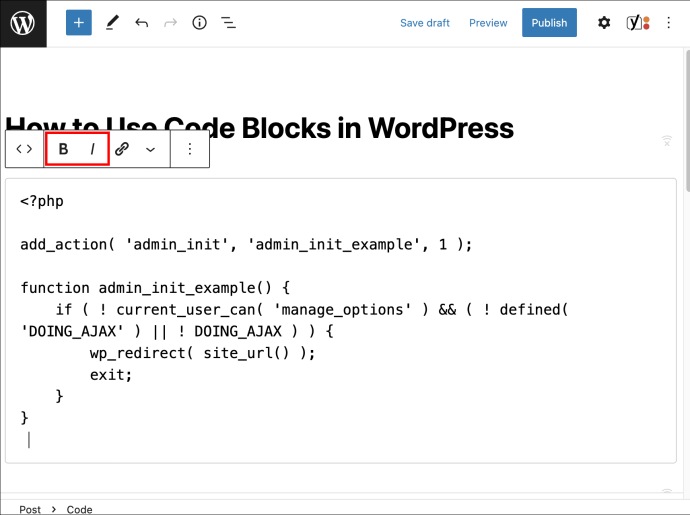Open the block inserter plus button
The height and width of the screenshot is (515, 690).
tap(79, 22)
